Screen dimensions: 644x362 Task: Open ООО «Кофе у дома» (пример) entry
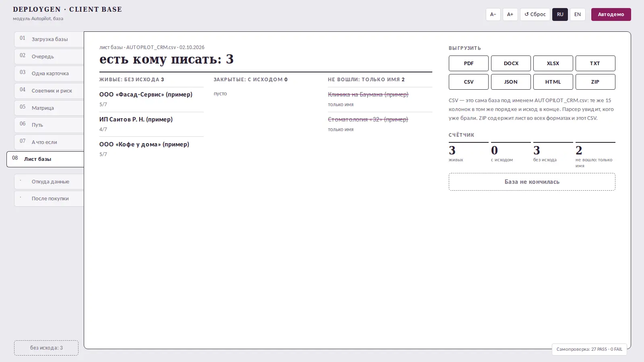pyautogui.click(x=144, y=144)
